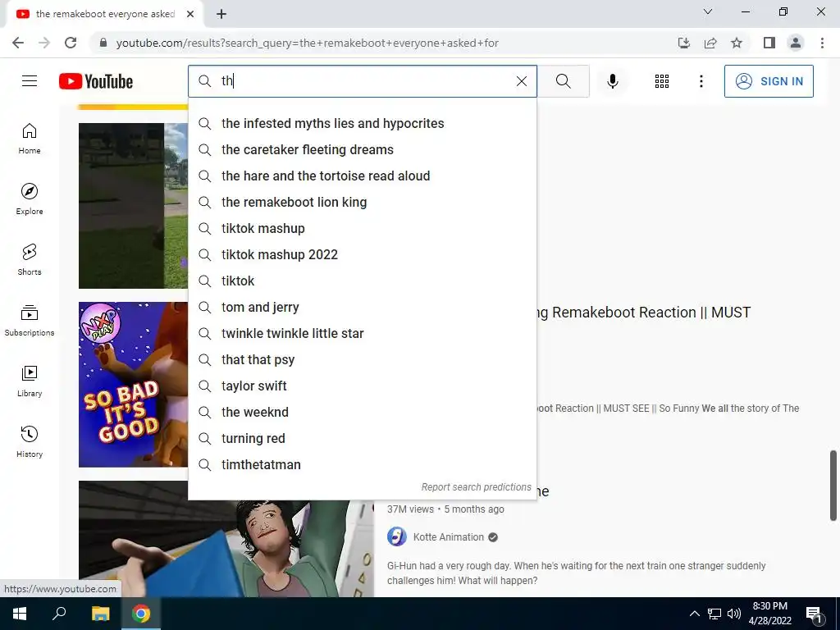Screen dimensions: 840x630
Task: Select the exact suggestion 'tiktok mashup'
Action: tap(362, 228)
